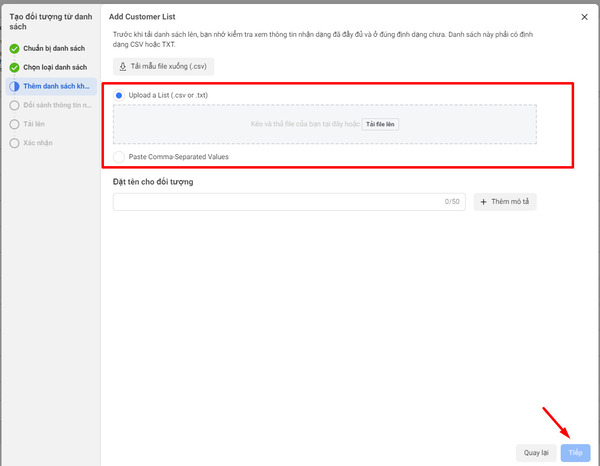Click empty circle icon beside Xác nhận step
Image resolution: width=600 pixels, height=466 pixels.
pyautogui.click(x=14, y=143)
